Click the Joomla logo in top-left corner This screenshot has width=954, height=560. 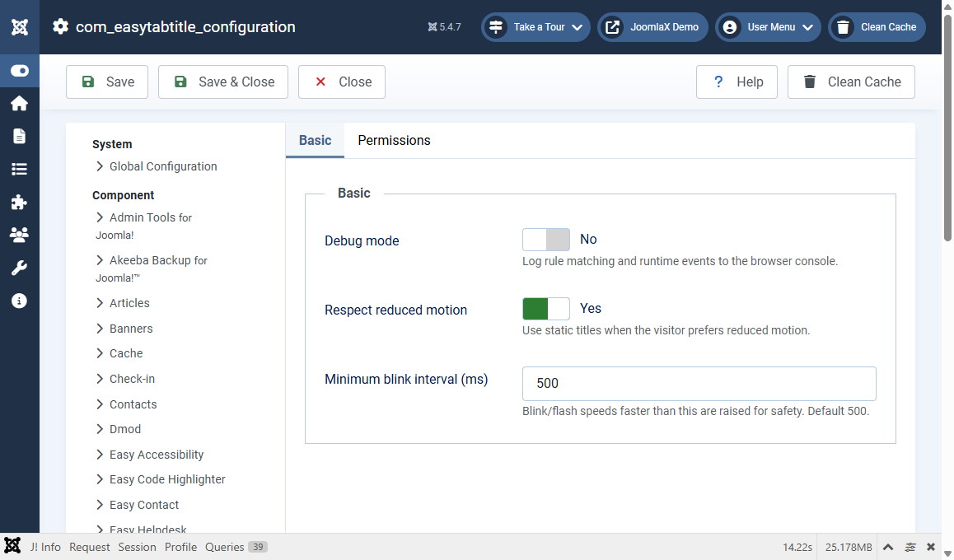pos(20,26)
